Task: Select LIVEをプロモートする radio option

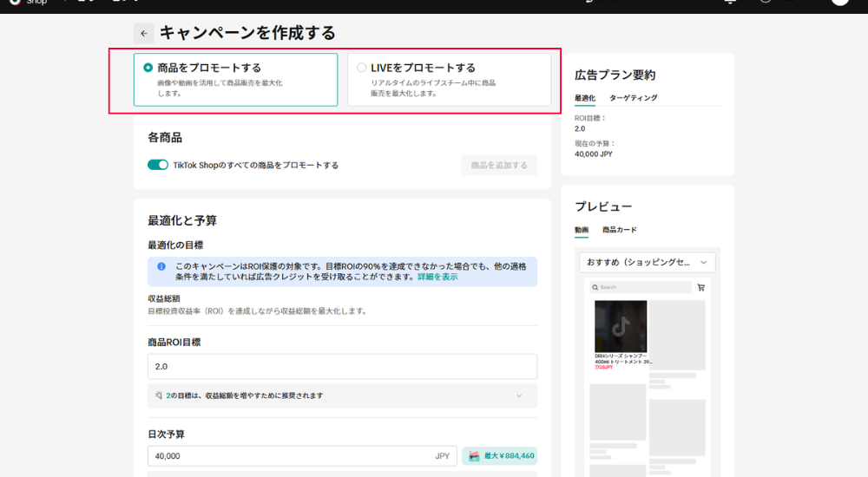Action: (362, 68)
